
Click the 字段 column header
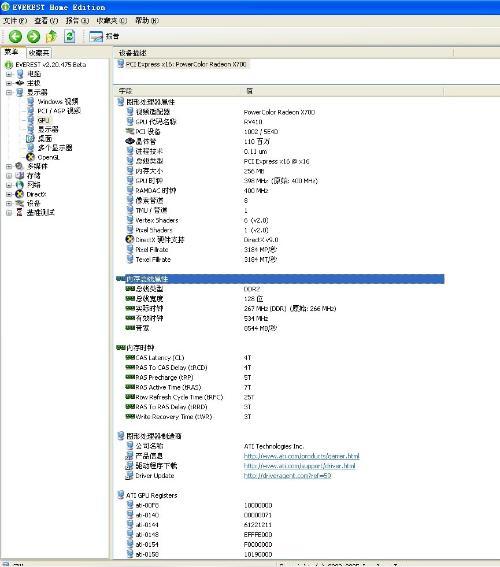[125, 91]
